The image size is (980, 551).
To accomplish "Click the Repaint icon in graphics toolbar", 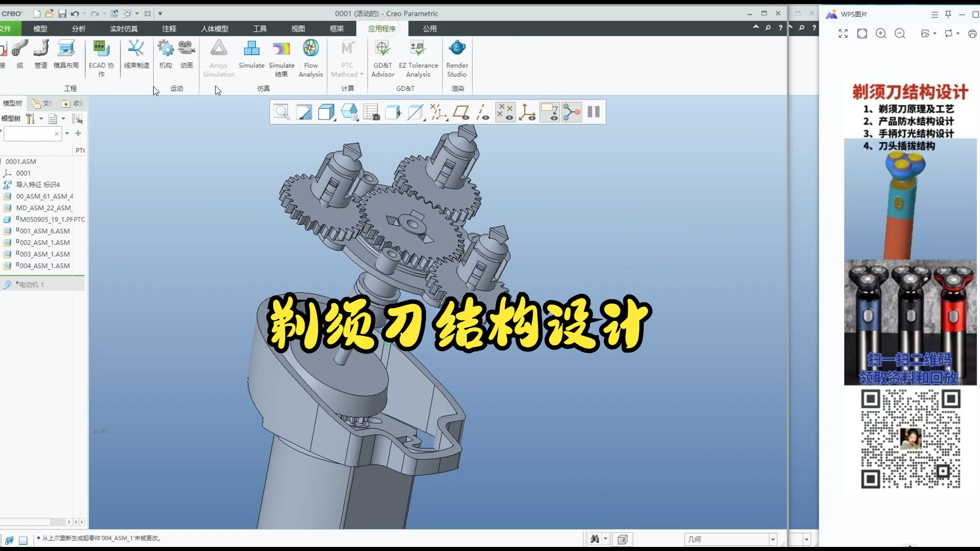I will [x=304, y=112].
